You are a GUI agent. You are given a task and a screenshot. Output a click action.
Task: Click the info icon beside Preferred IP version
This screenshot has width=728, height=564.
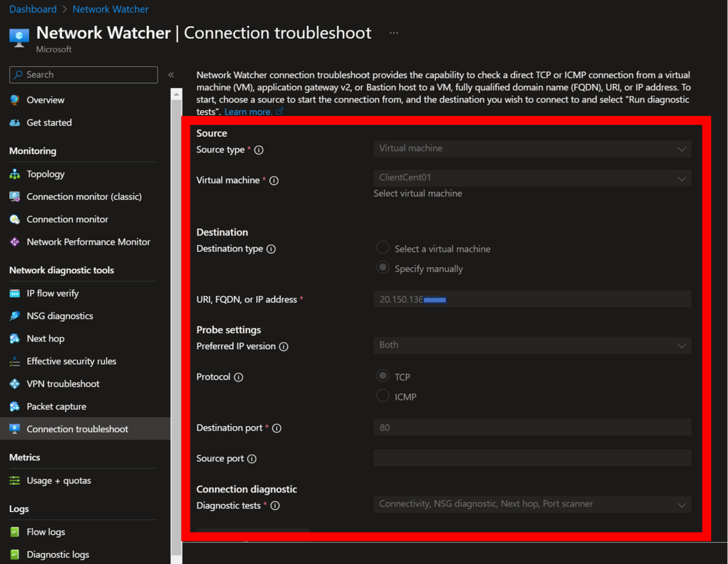tap(283, 347)
